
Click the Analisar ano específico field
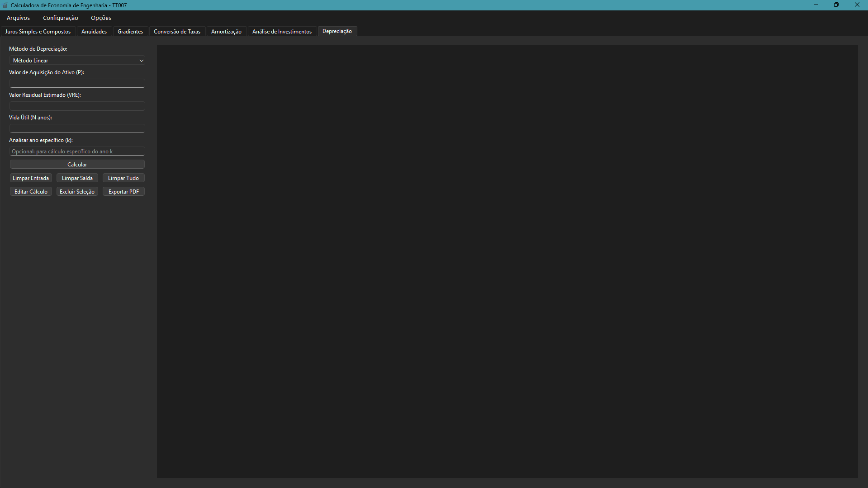coord(77,152)
